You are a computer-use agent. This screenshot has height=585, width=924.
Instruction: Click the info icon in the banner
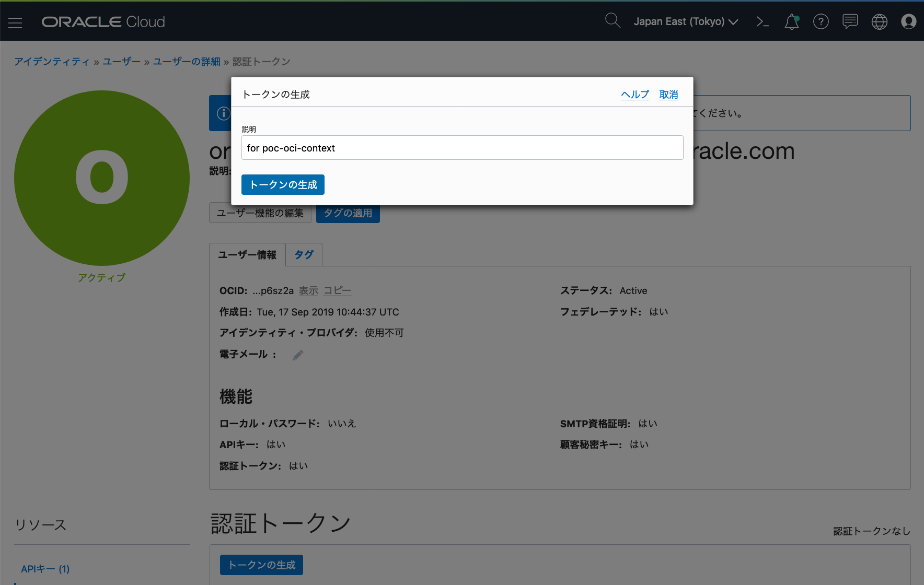224,113
